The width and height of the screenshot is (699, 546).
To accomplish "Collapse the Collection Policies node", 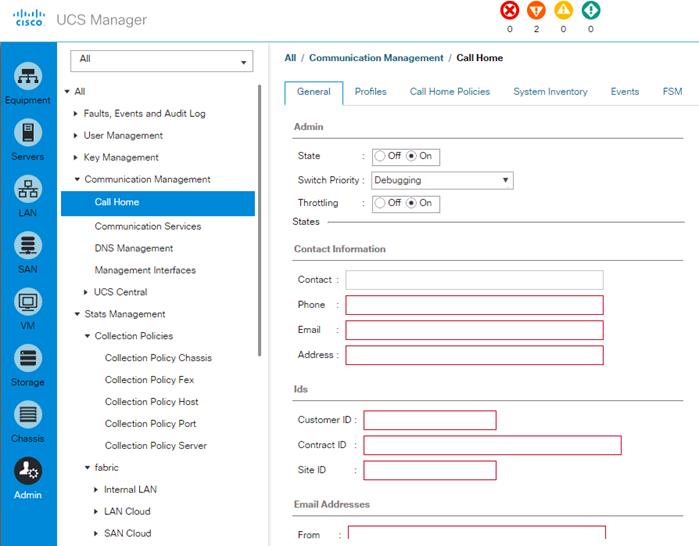I will (x=87, y=336).
